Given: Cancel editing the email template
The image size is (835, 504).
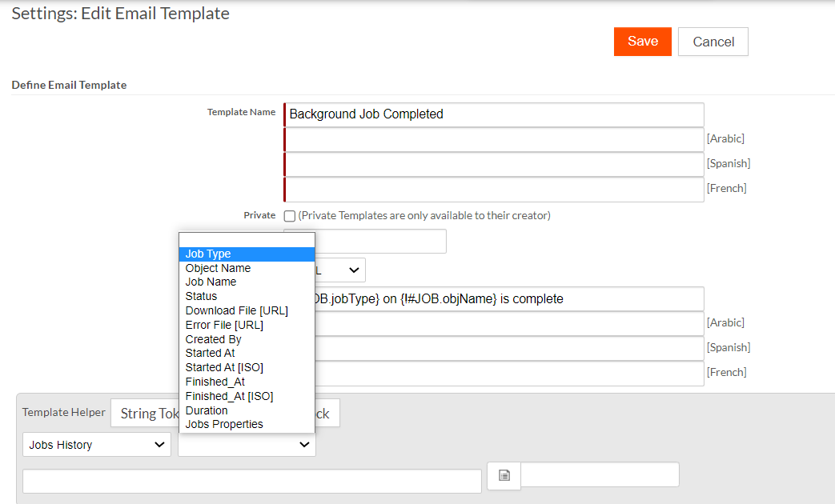Looking at the screenshot, I should pos(713,42).
